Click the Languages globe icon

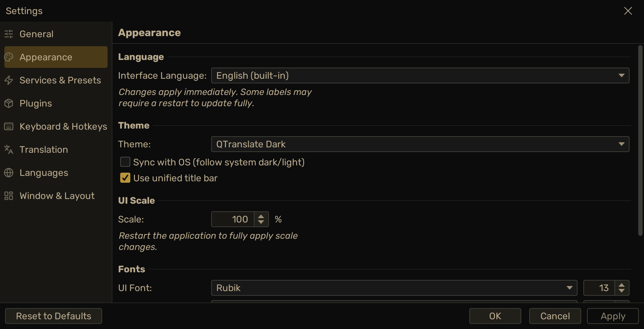point(9,173)
